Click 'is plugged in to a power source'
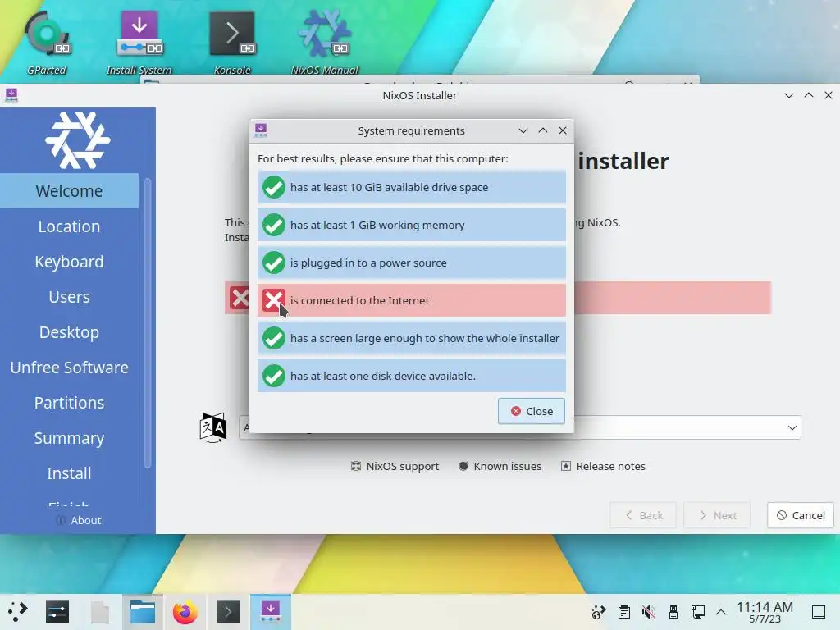This screenshot has height=630, width=840. click(x=368, y=263)
